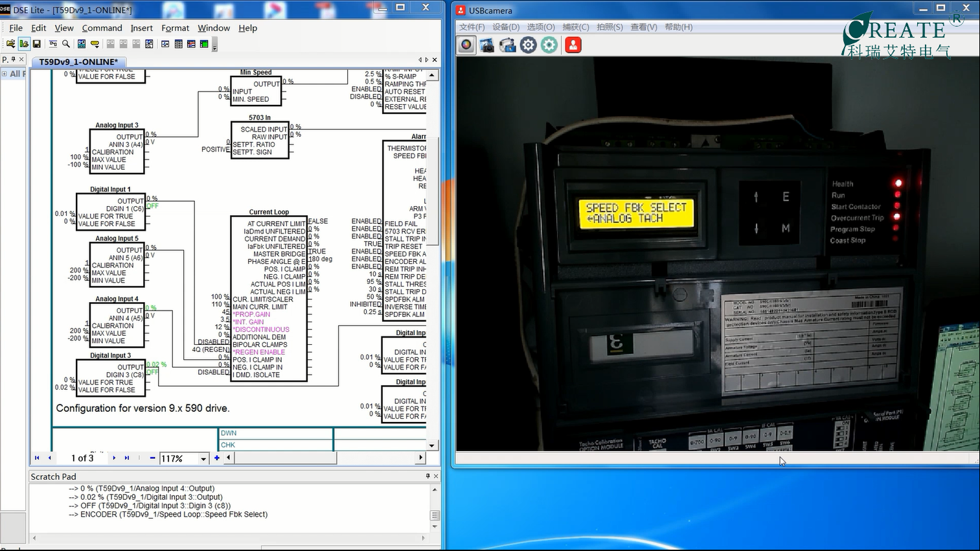Zoom in with the blue plus button
This screenshot has width=980, height=551.
[x=217, y=458]
